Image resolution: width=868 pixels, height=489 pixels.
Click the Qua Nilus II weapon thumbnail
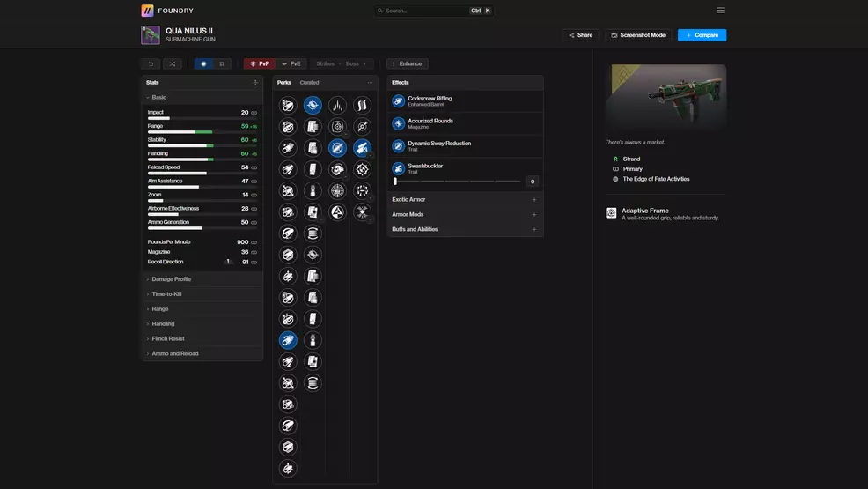click(x=151, y=35)
